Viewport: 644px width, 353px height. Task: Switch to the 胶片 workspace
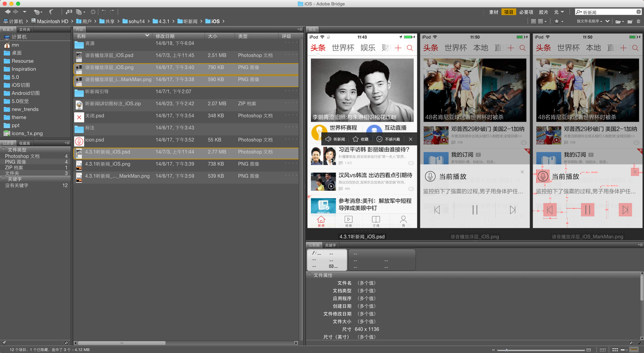[543, 12]
